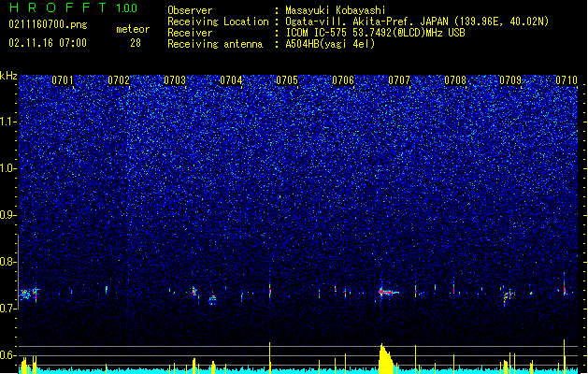Click the Ogata-vill. Akita-Pref. JAPAN text
Image resolution: width=588 pixels, height=374 pixels.
coord(366,22)
